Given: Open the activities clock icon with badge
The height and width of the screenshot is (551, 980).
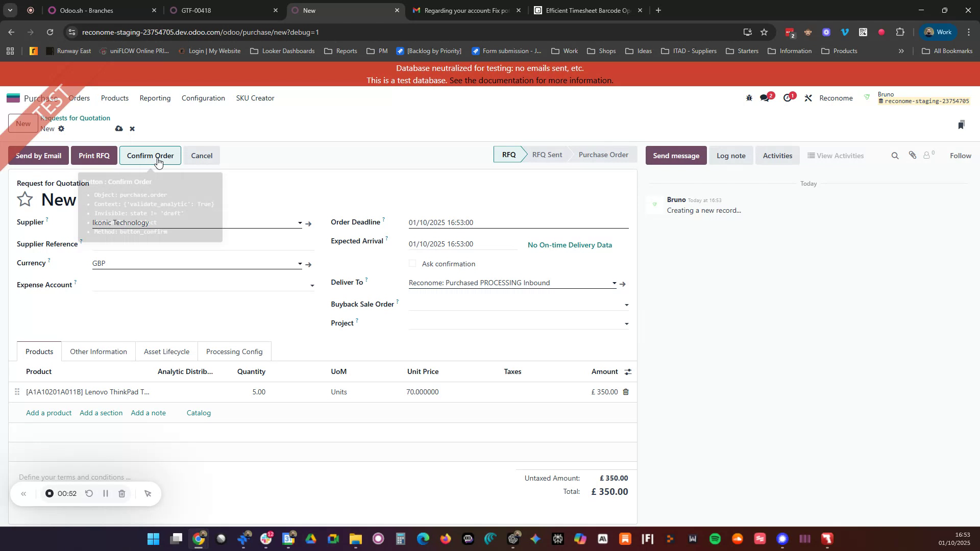Looking at the screenshot, I should [788, 97].
